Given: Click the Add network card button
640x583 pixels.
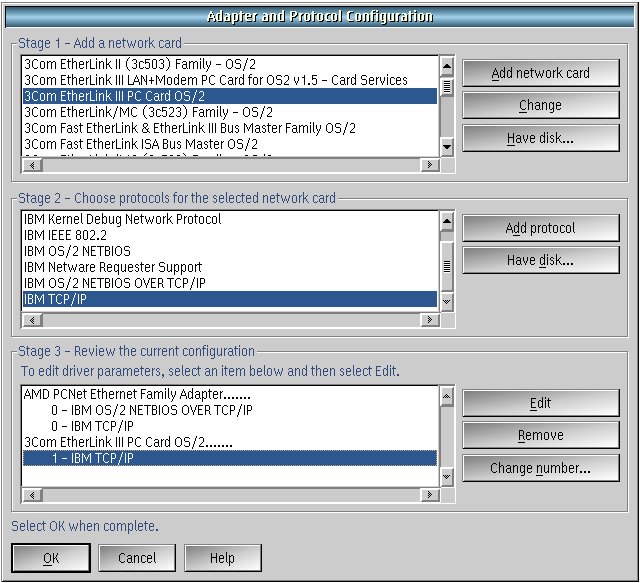Looking at the screenshot, I should coord(541,73).
